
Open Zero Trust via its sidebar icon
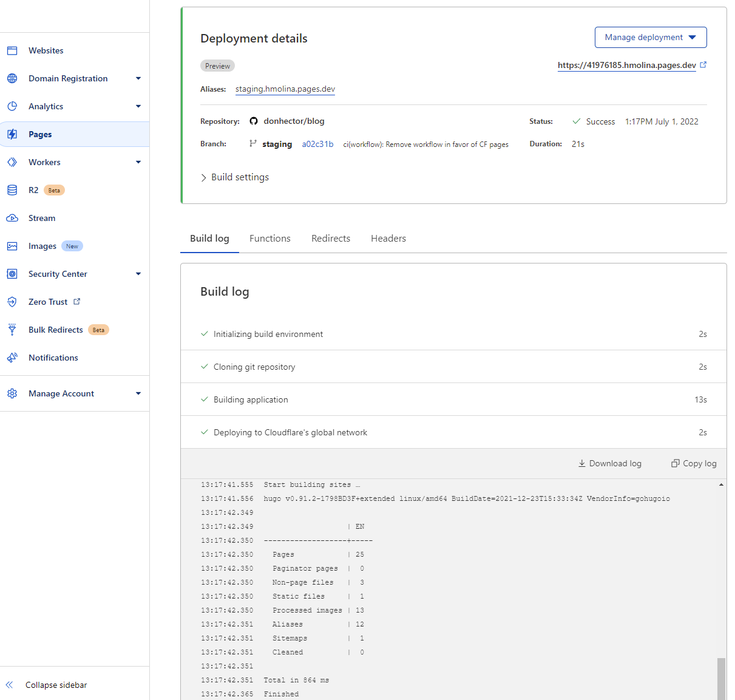[12, 302]
